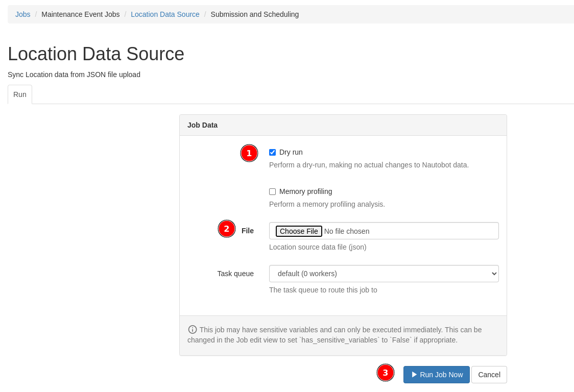
Task: Click Choose File to upload the JSON source
Action: coord(299,231)
